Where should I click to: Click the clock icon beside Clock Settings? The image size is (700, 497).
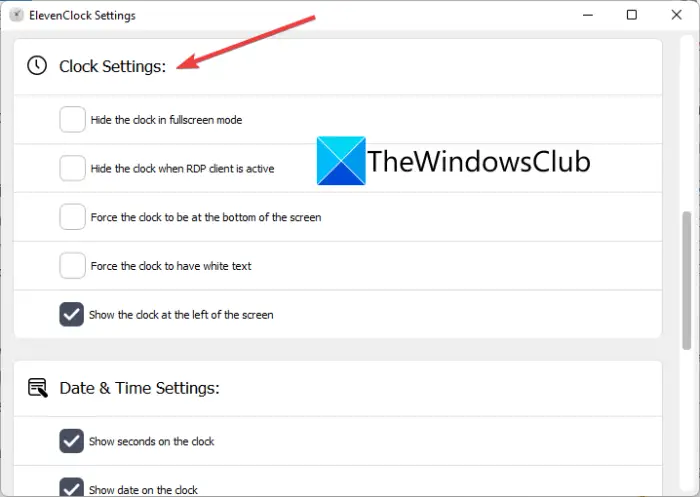point(37,66)
